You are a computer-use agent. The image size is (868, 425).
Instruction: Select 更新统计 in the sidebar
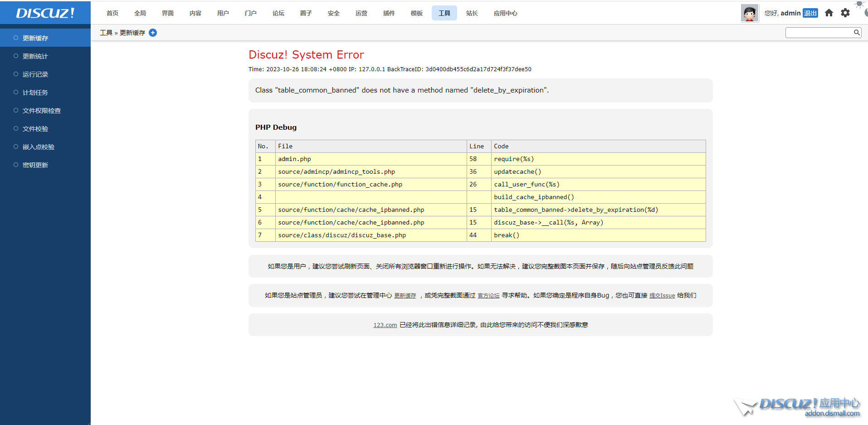pos(35,56)
